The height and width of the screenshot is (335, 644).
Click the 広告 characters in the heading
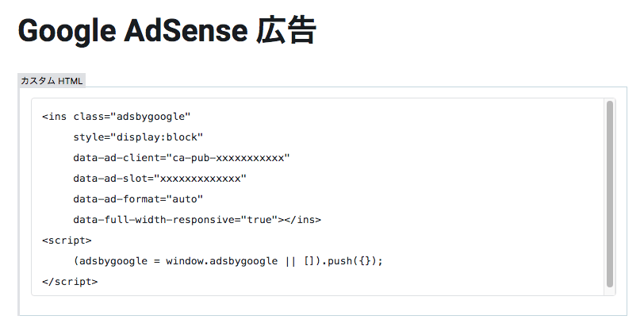click(x=286, y=31)
